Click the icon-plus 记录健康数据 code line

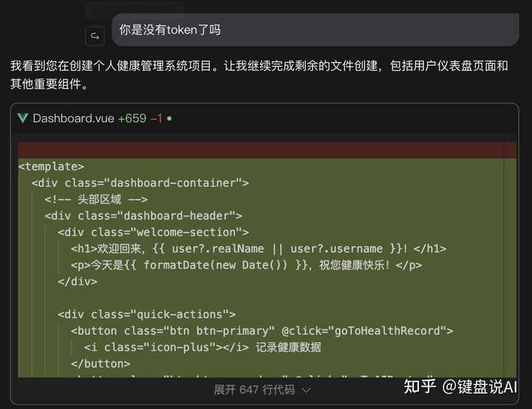[x=202, y=347]
